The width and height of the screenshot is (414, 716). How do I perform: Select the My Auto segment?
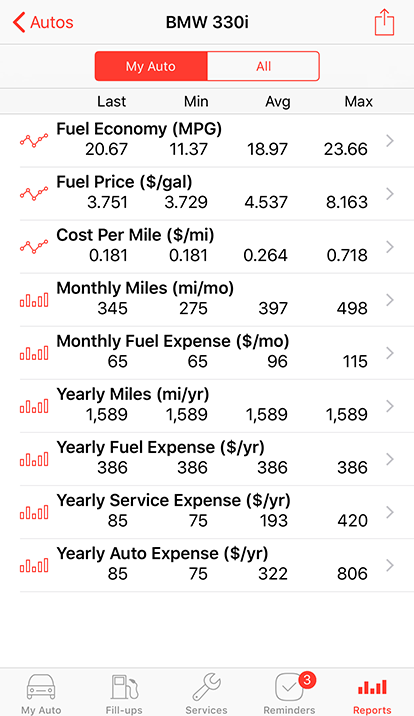pyautogui.click(x=151, y=66)
